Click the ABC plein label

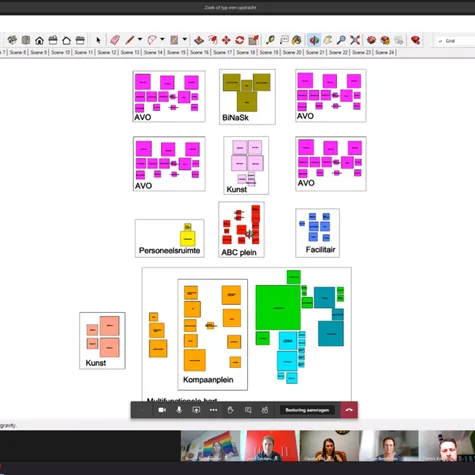(239, 253)
